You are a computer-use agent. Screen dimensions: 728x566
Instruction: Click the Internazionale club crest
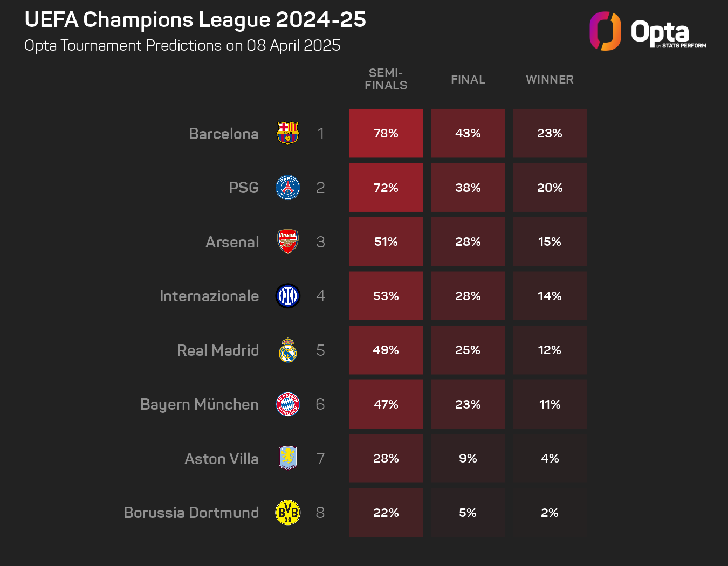pyautogui.click(x=287, y=296)
